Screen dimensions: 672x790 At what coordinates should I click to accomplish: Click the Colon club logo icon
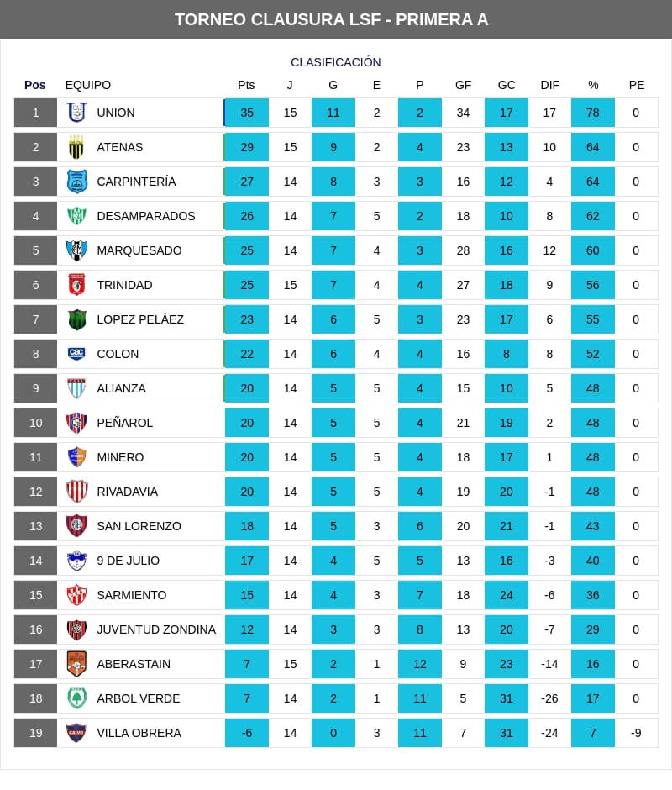pos(77,354)
